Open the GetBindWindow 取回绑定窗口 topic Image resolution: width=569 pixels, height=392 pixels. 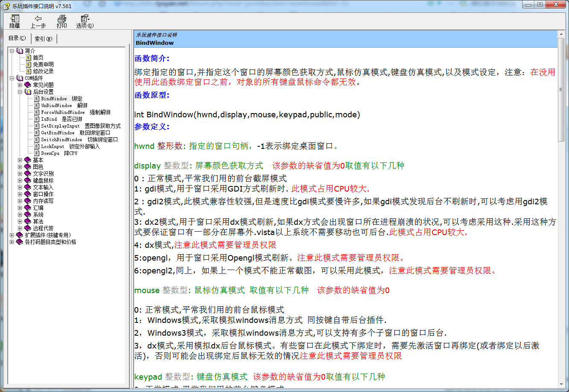click(76, 133)
